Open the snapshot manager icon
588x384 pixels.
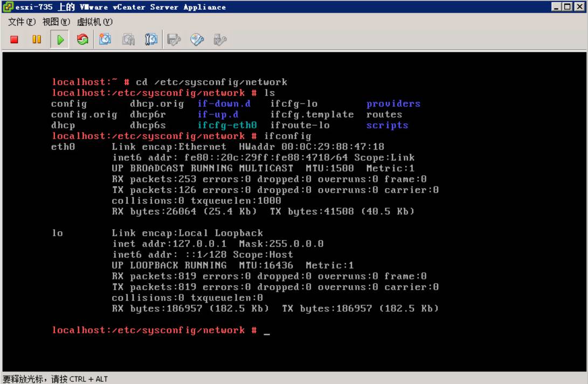151,39
